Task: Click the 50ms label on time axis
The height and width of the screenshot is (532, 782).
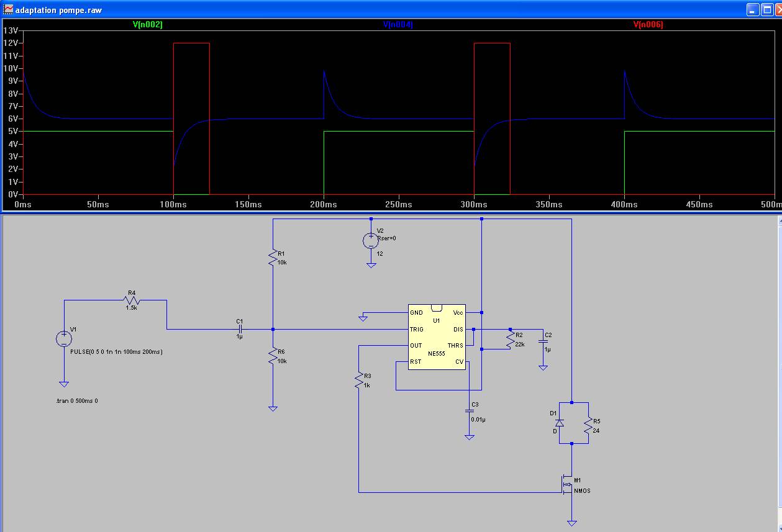Action: click(98, 204)
